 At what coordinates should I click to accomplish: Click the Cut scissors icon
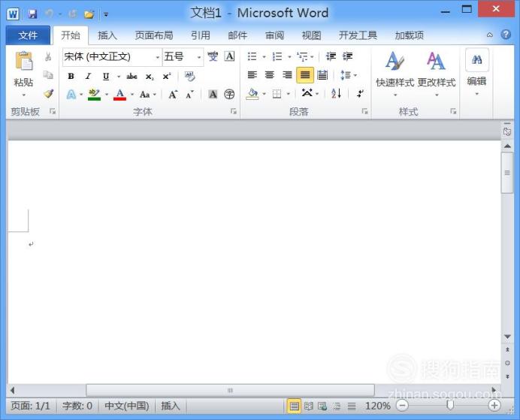48,56
